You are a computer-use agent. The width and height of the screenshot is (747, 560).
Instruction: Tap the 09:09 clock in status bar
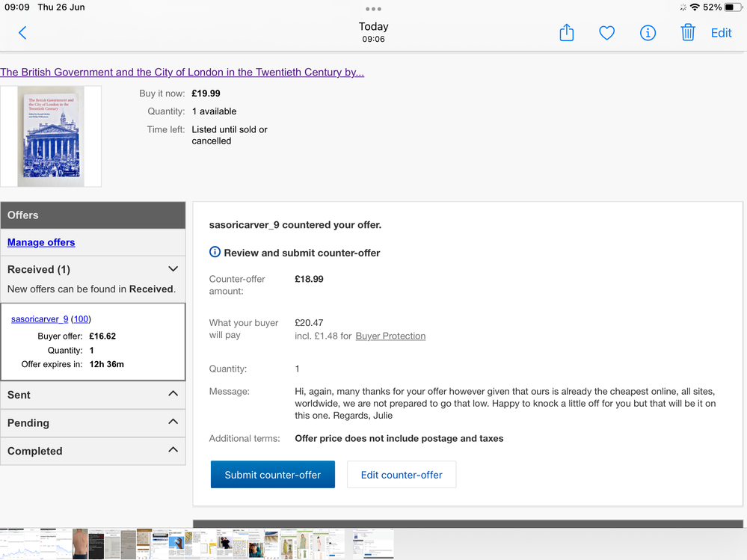16,7
